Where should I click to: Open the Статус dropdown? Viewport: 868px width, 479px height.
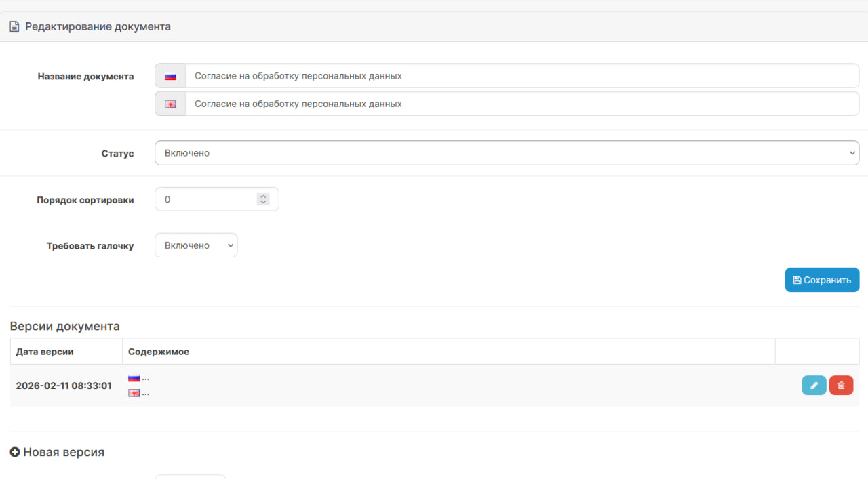[507, 153]
